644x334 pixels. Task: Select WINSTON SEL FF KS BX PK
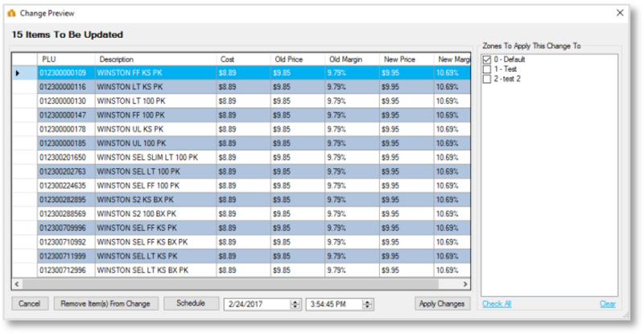click(155, 242)
